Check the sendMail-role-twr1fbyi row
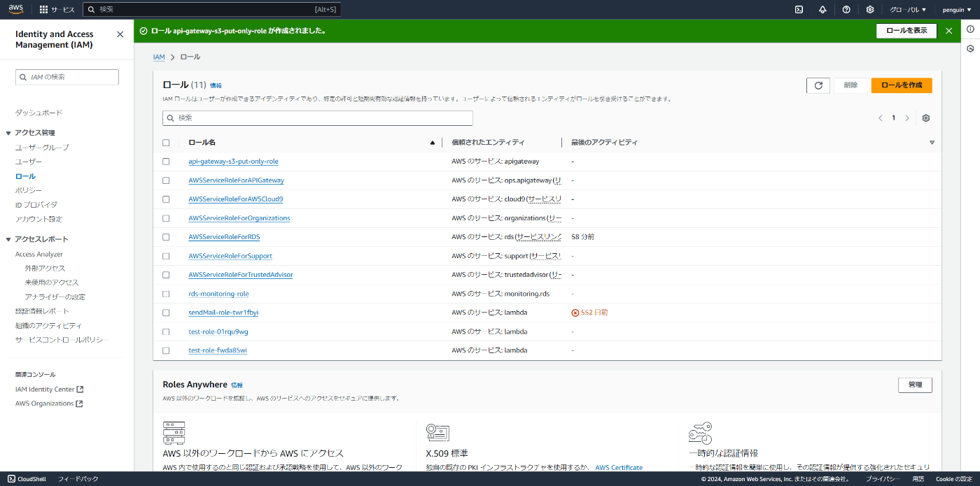 point(166,313)
